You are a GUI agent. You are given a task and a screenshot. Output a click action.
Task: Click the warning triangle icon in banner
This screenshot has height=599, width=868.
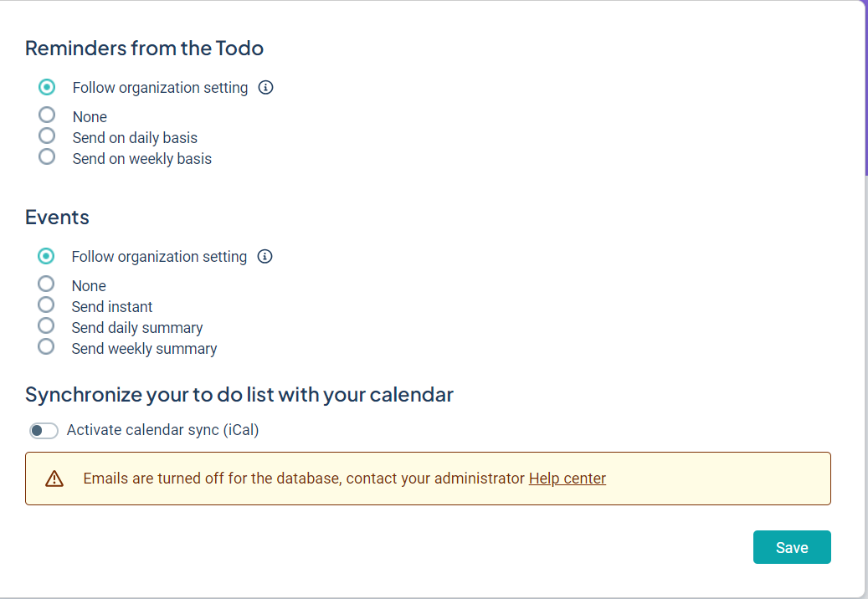pyautogui.click(x=54, y=479)
